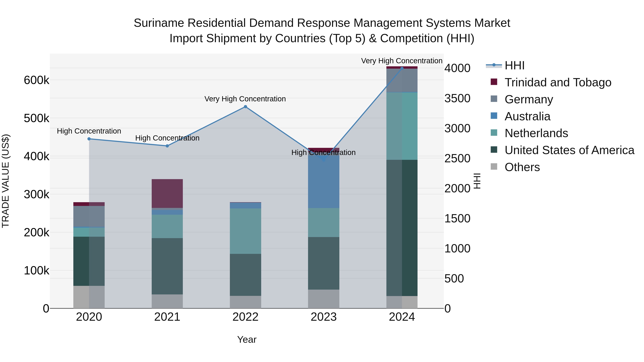
Task: Click the 2024 x-axis year label
Action: tap(402, 317)
